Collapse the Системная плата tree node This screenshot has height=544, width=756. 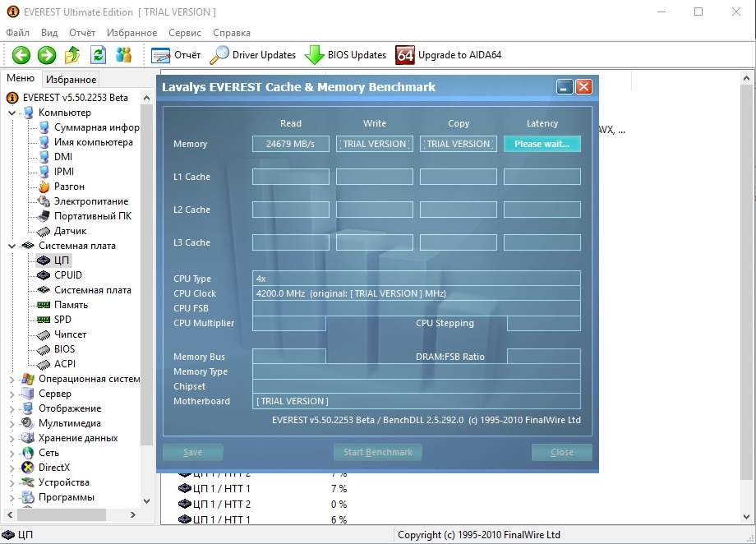(12, 246)
